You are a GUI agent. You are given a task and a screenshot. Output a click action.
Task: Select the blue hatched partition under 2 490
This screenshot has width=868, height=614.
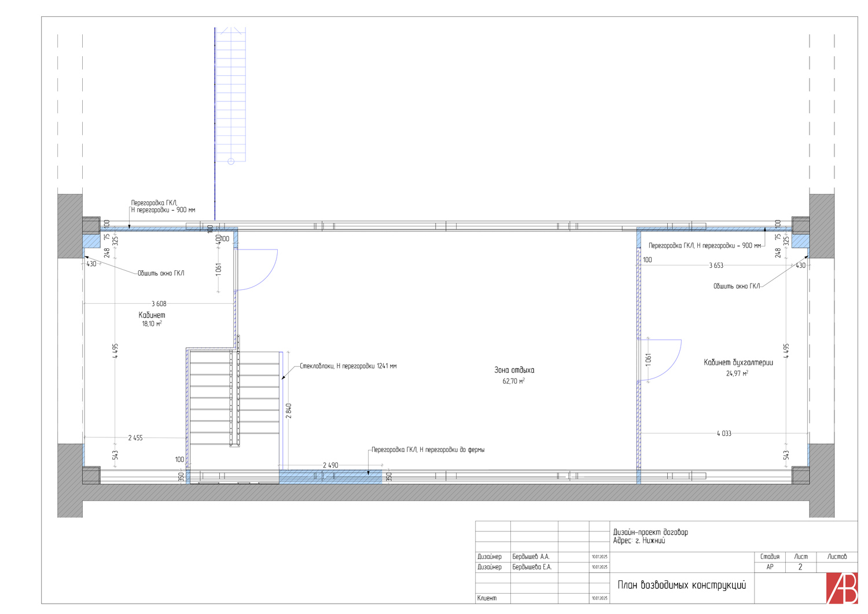pos(330,477)
